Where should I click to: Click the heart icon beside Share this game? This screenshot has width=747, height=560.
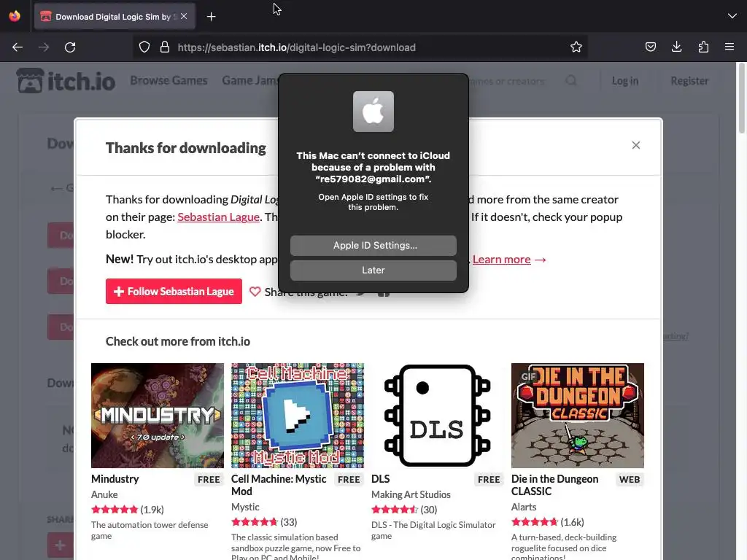coord(255,292)
